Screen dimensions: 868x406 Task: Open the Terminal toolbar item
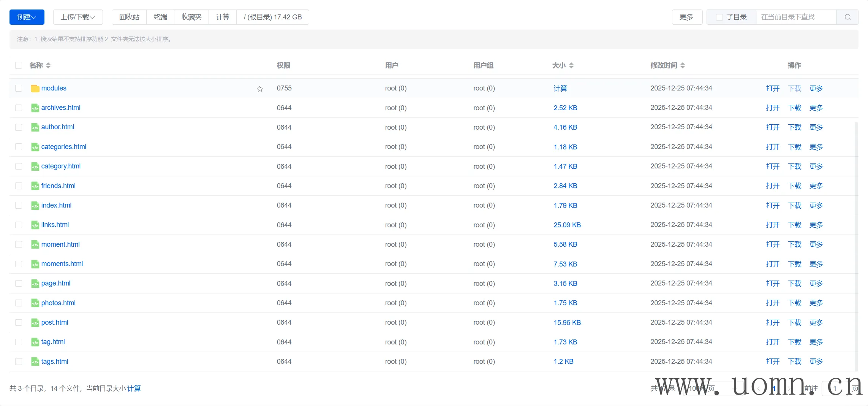(x=160, y=17)
